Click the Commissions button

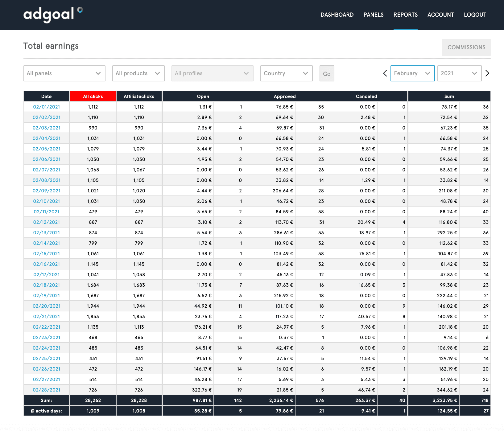466,47
